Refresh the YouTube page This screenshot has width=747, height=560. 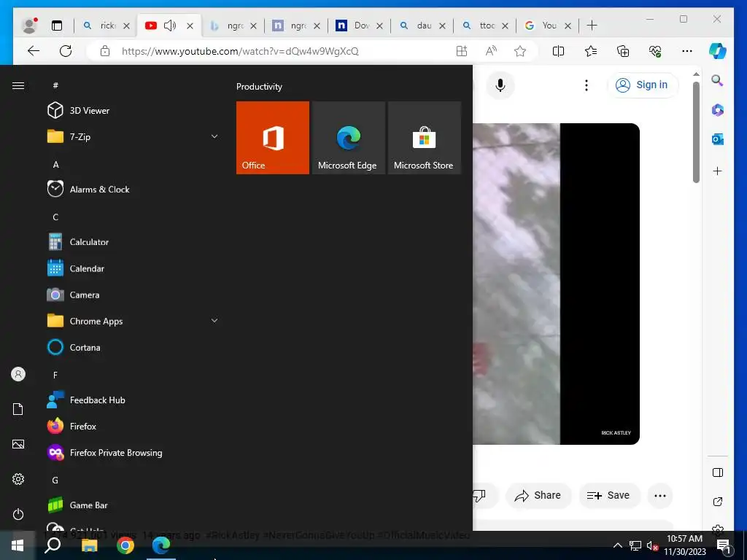pos(66,51)
